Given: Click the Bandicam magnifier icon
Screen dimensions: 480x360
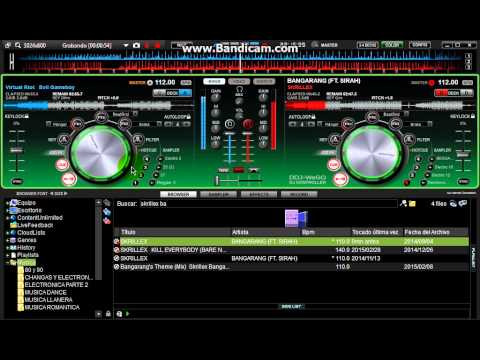Looking at the screenshot, I should pyautogui.click(x=18, y=45).
